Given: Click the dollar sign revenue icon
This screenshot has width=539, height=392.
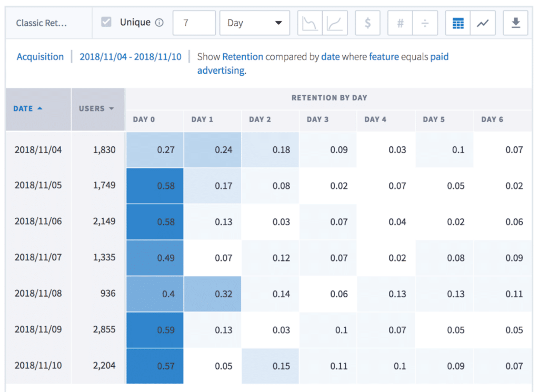Looking at the screenshot, I should click(367, 24).
